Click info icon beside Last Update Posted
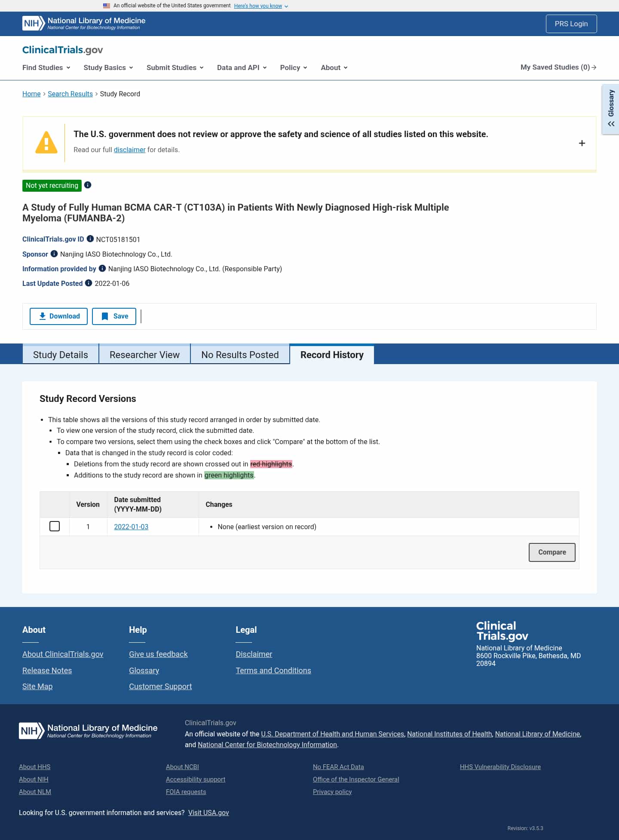 click(89, 283)
